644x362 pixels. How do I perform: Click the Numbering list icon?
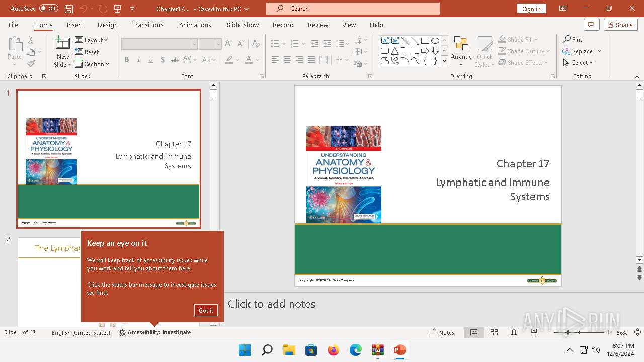295,44
